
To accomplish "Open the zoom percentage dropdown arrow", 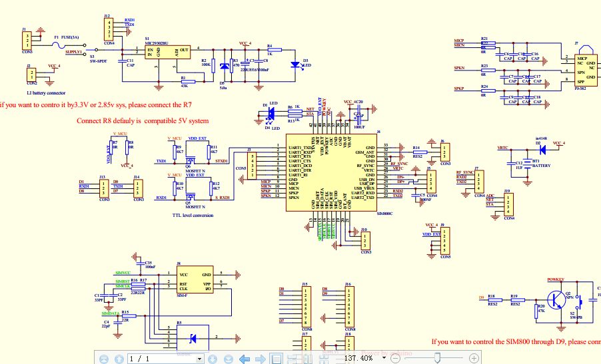I will coord(384,358).
